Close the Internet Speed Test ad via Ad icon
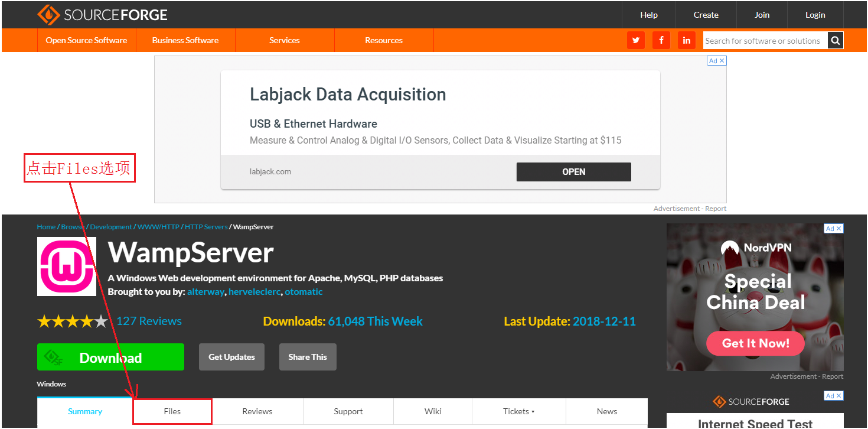The height and width of the screenshot is (429, 868). [x=834, y=395]
